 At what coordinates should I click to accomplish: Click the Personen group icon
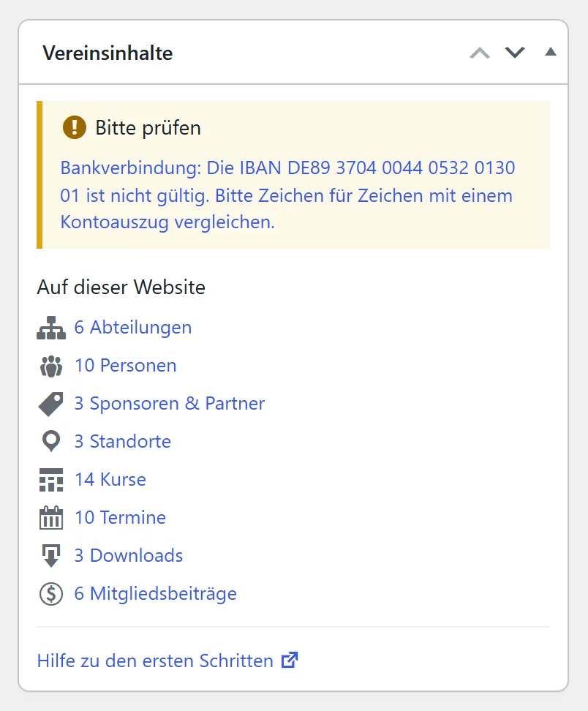50,366
